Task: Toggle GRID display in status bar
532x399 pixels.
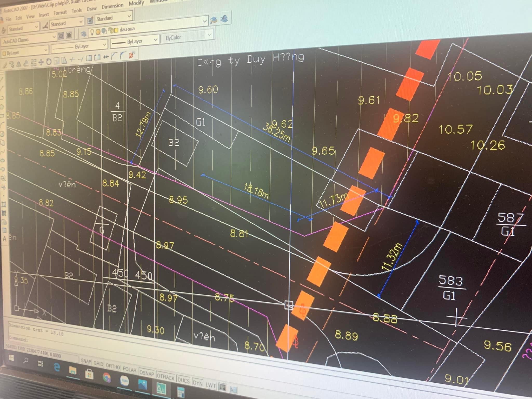Action: (x=98, y=363)
